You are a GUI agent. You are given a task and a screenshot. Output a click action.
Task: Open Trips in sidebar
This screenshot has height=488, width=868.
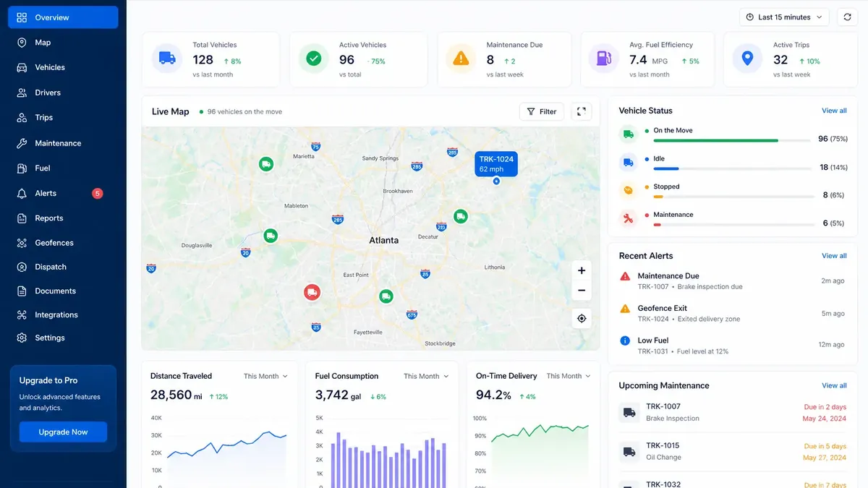(x=63, y=117)
